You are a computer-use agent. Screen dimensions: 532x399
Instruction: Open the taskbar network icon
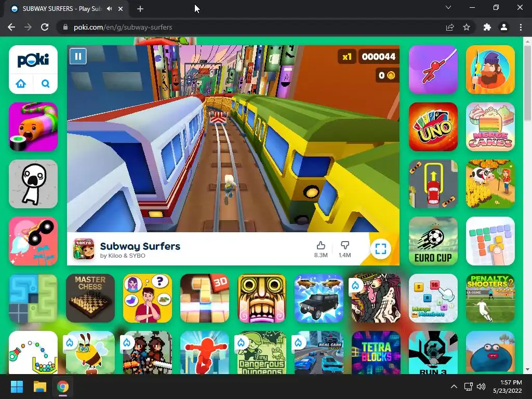click(x=469, y=387)
